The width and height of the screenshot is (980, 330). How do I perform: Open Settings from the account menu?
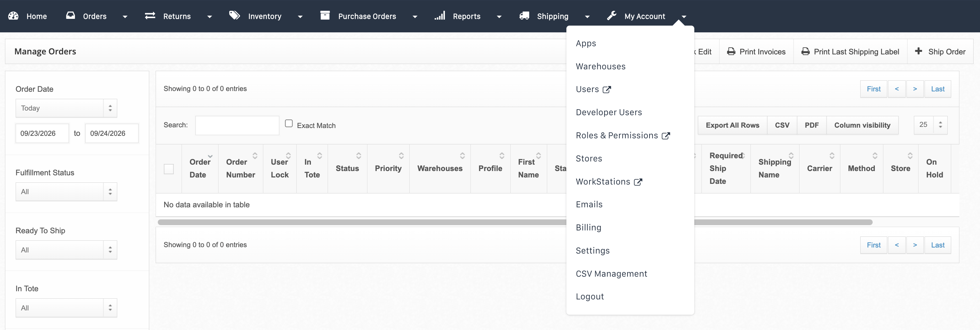pyautogui.click(x=592, y=251)
